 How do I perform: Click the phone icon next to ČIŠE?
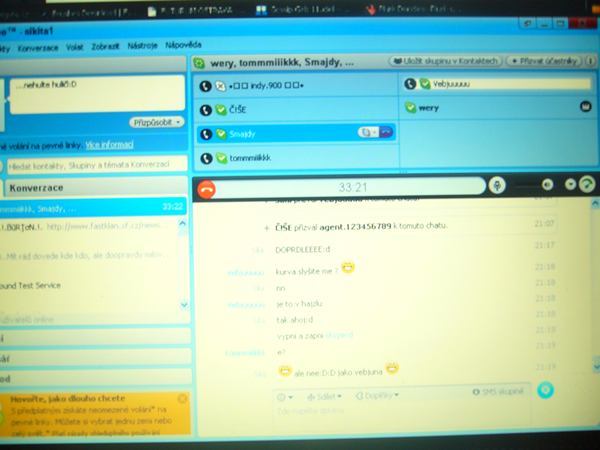coord(205,110)
